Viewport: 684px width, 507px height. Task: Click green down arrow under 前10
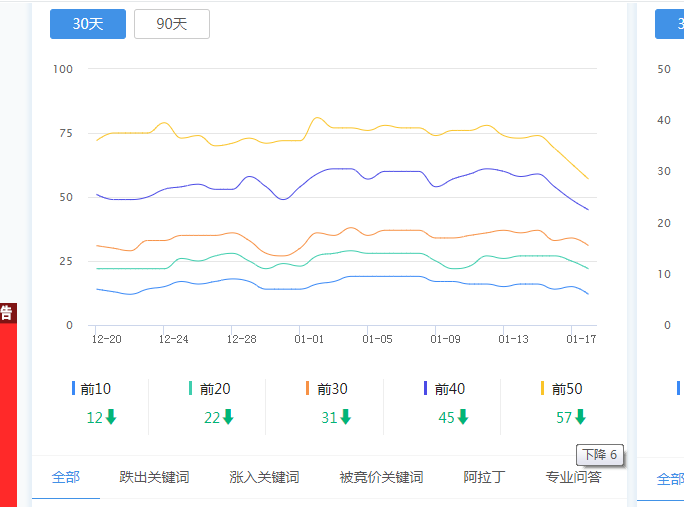111,417
